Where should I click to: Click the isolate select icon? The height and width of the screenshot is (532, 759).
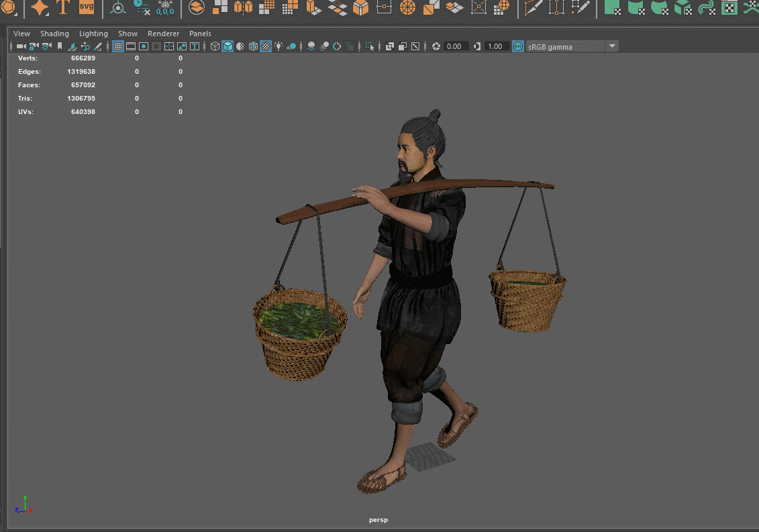tap(370, 46)
